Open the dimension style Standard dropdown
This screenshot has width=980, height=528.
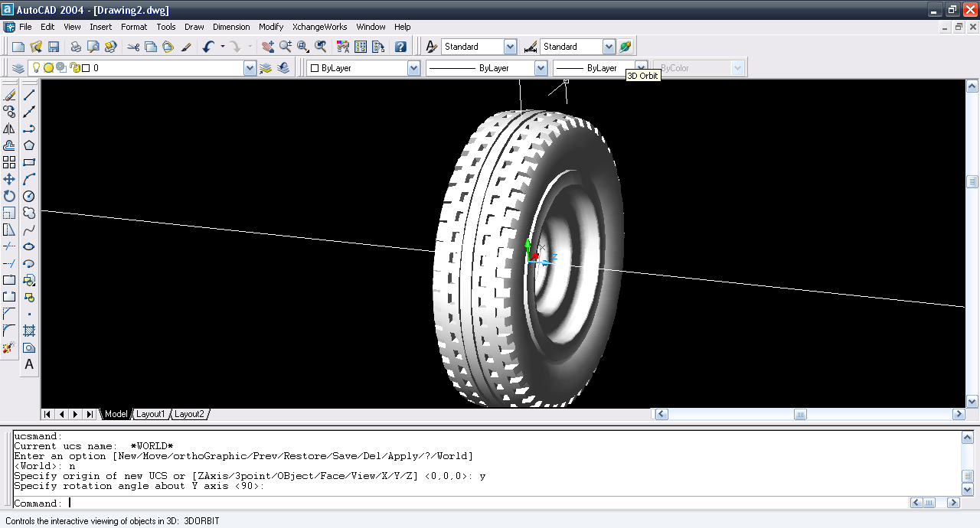(x=609, y=47)
